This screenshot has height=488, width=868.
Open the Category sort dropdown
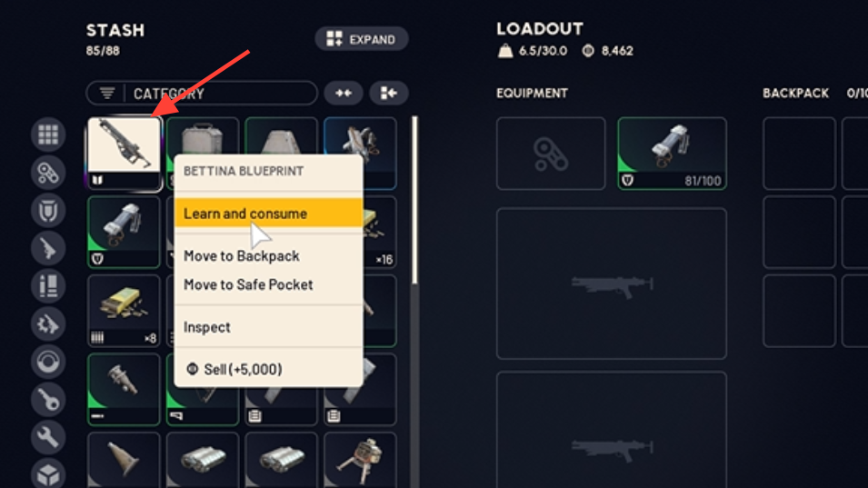(x=202, y=93)
